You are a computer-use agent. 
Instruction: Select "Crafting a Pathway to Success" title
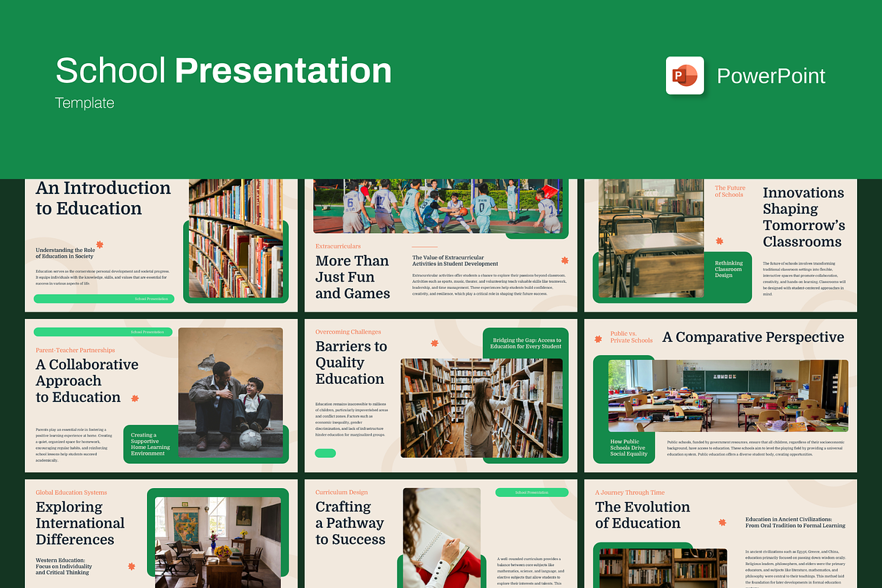tap(350, 523)
